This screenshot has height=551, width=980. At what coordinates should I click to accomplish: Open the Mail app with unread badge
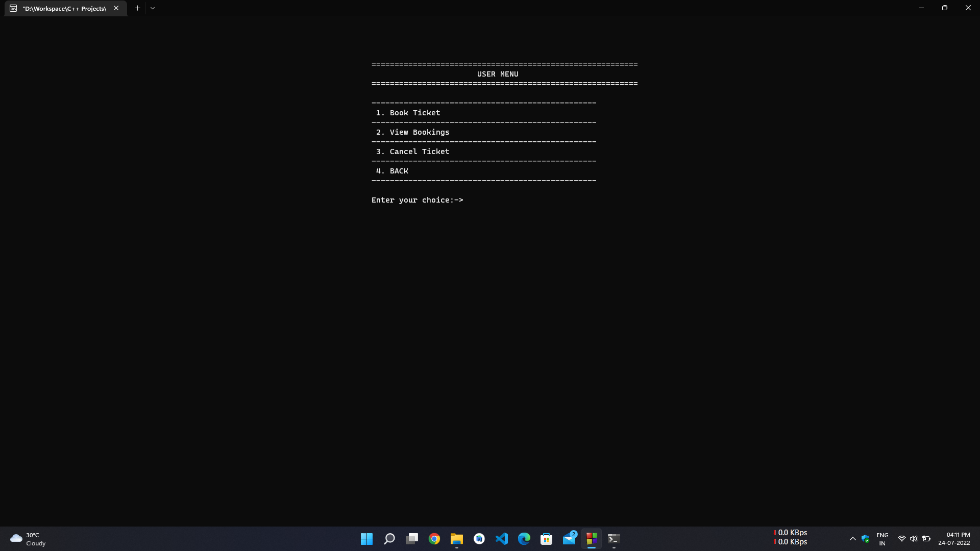tap(569, 539)
